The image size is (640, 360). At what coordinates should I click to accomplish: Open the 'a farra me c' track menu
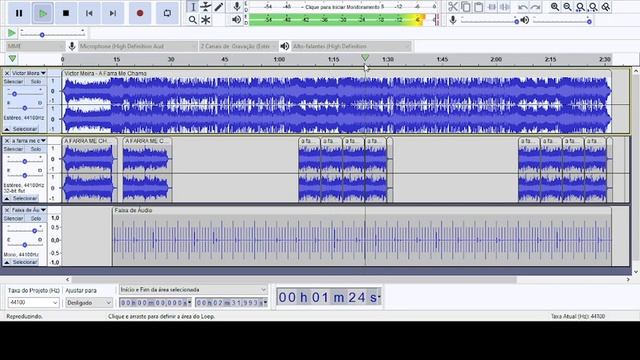[29, 141]
